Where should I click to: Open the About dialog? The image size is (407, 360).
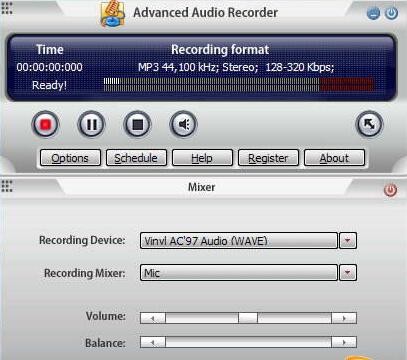(334, 158)
